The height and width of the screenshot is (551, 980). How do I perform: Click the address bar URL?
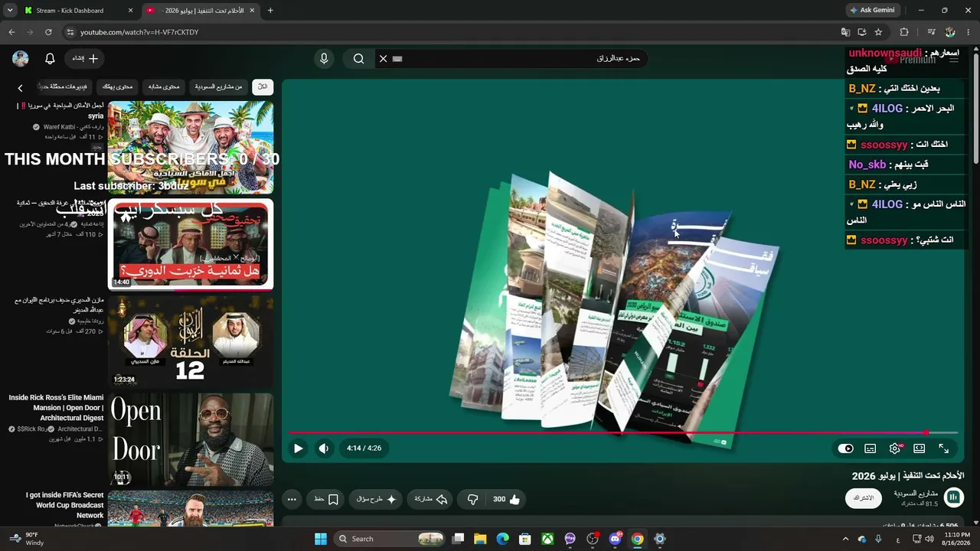pyautogui.click(x=139, y=32)
